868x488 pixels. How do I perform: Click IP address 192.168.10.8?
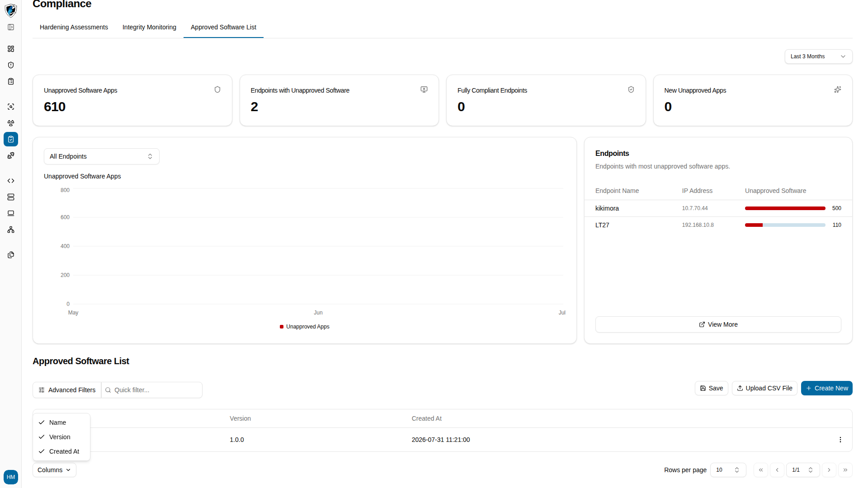[x=698, y=225]
